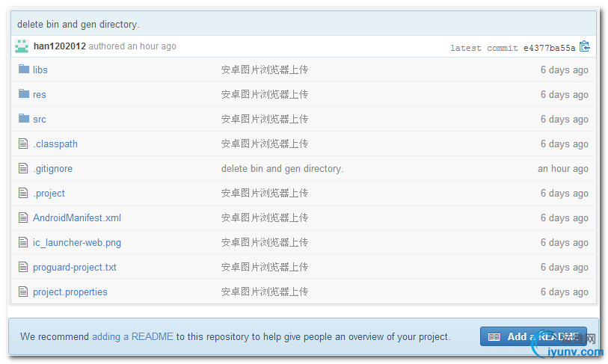
Task: Open the src directory link
Action: point(40,119)
